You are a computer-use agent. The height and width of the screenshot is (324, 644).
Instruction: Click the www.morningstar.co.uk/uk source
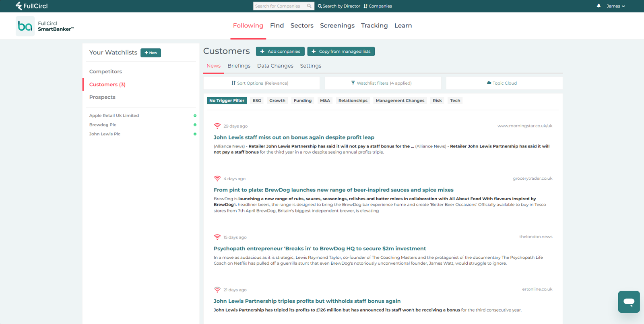pyautogui.click(x=525, y=126)
